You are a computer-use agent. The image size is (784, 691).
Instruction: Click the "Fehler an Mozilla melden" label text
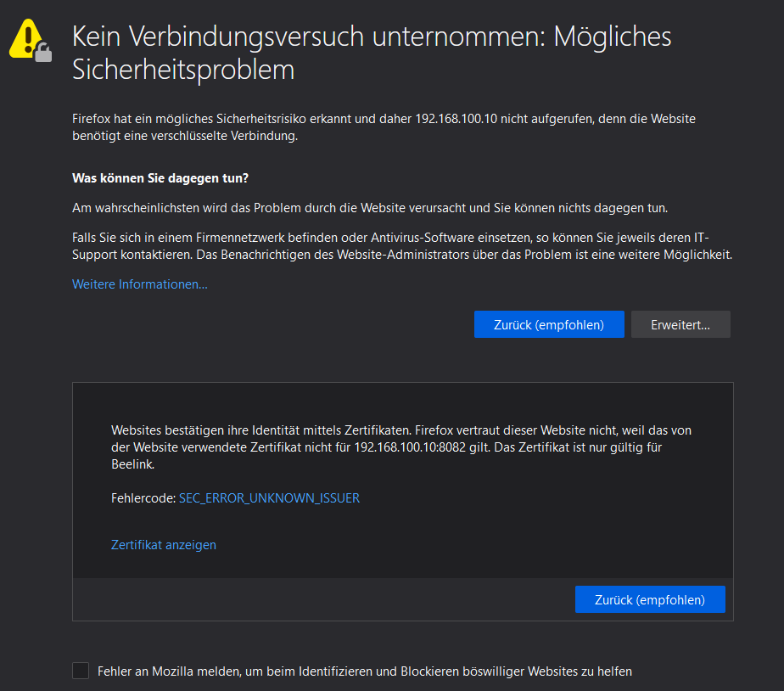[x=365, y=671]
